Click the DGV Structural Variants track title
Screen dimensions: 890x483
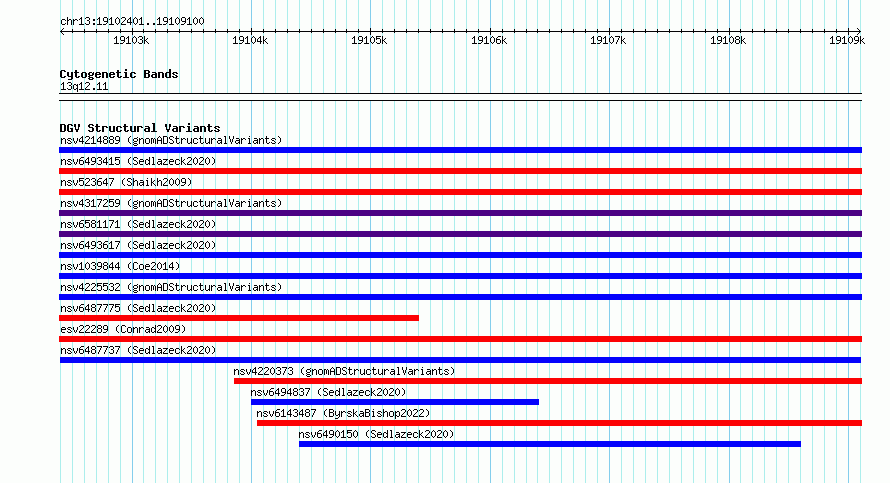point(140,128)
